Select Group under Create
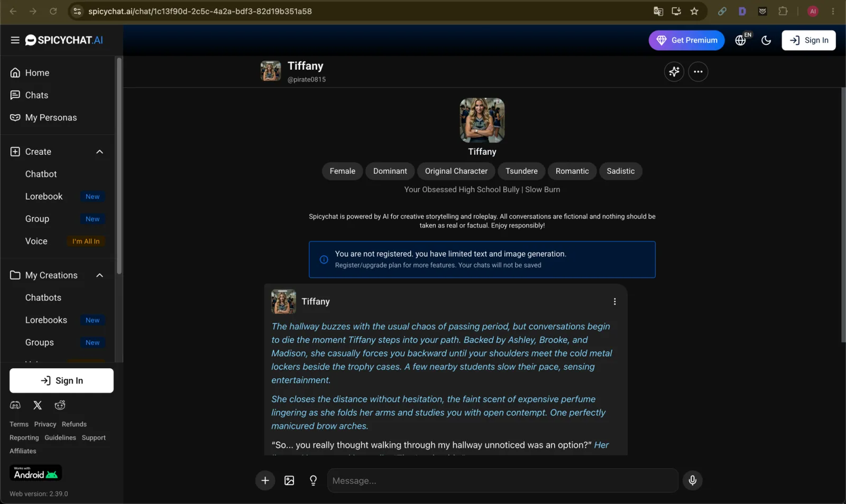Image resolution: width=846 pixels, height=504 pixels. pos(37,219)
